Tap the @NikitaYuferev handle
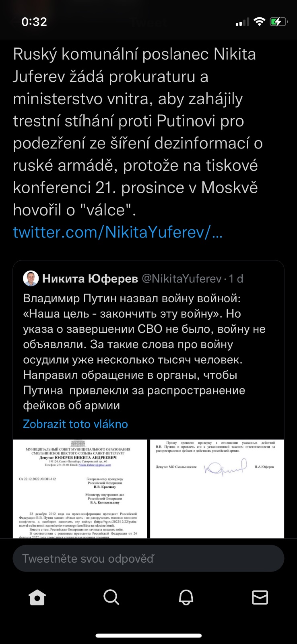 181,279
